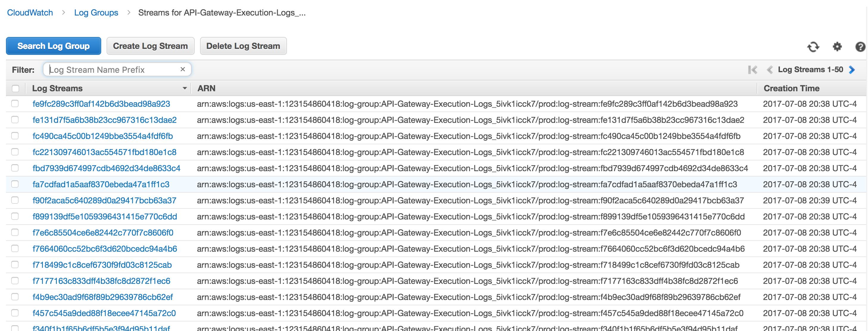Click Delete Log Stream button
This screenshot has height=331, width=868.
click(x=243, y=46)
